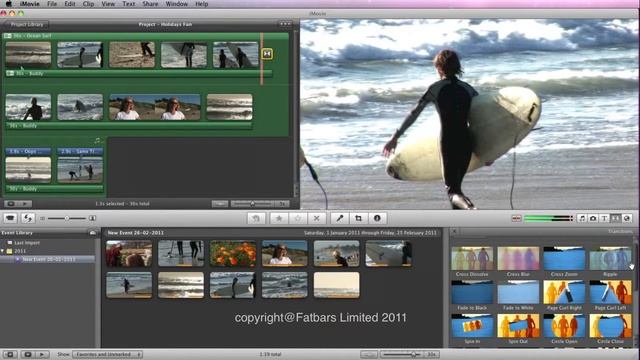Open the Share menu

pyautogui.click(x=150, y=4)
